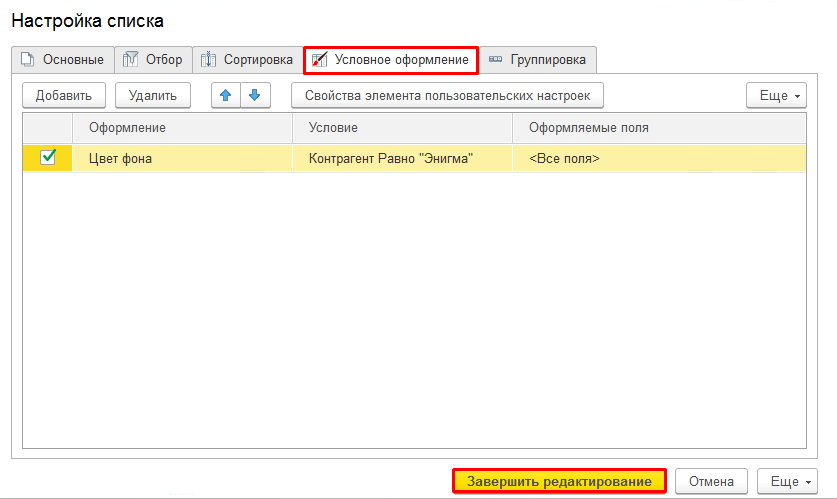
Task: Open Свойства элемента пользовательских настроек
Action: 447,96
